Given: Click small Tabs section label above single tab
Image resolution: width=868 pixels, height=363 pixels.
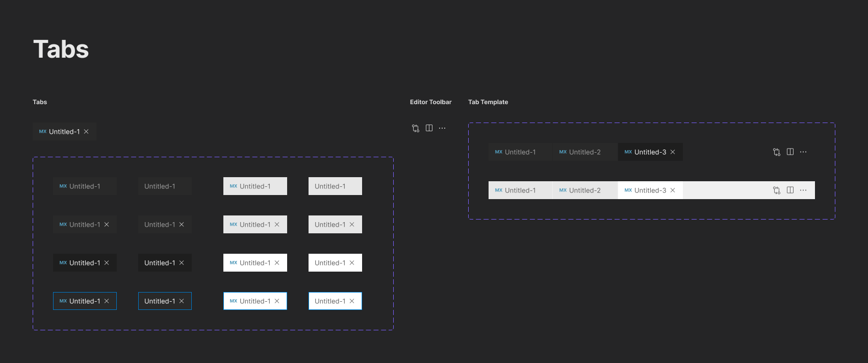Looking at the screenshot, I should [x=40, y=102].
